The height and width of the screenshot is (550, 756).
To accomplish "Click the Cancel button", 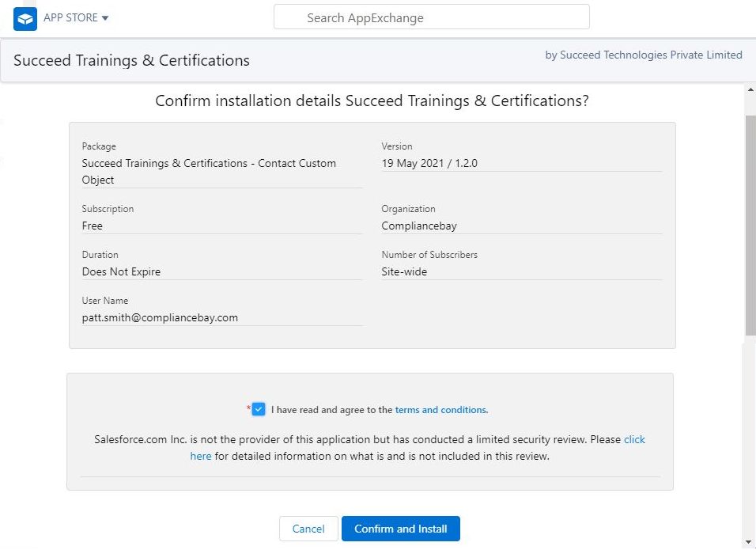I will (x=308, y=529).
